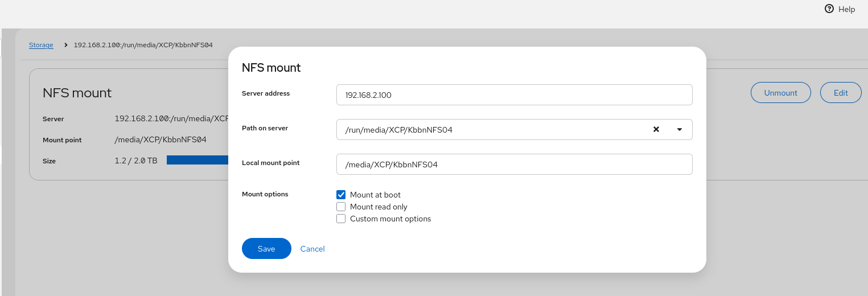
Task: Click the size value 1.2 / 2.0 TB
Action: 136,161
